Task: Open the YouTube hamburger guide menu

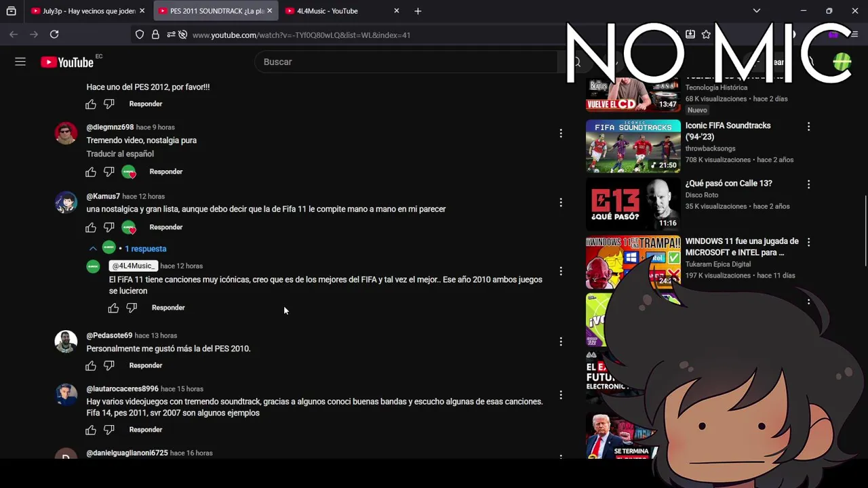Action: [20, 62]
